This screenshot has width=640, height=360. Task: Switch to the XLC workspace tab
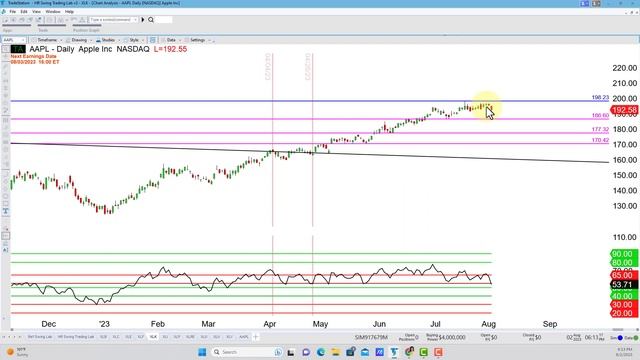[x=116, y=337]
